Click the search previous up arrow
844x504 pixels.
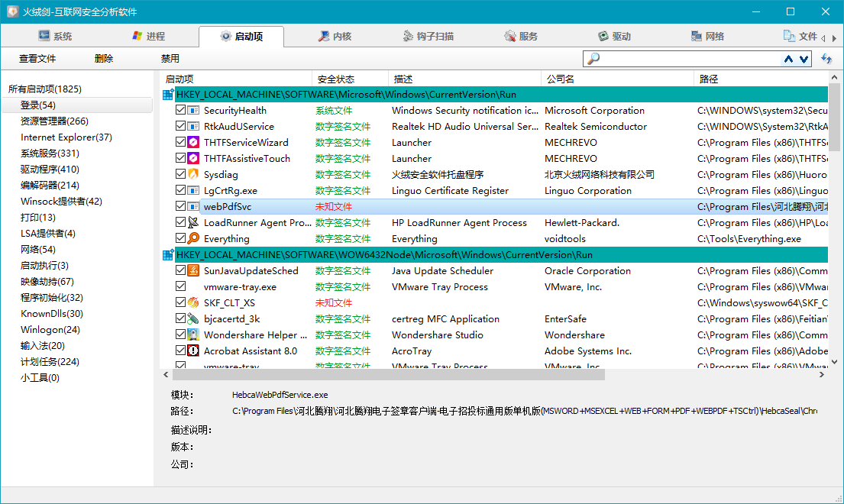(788, 59)
